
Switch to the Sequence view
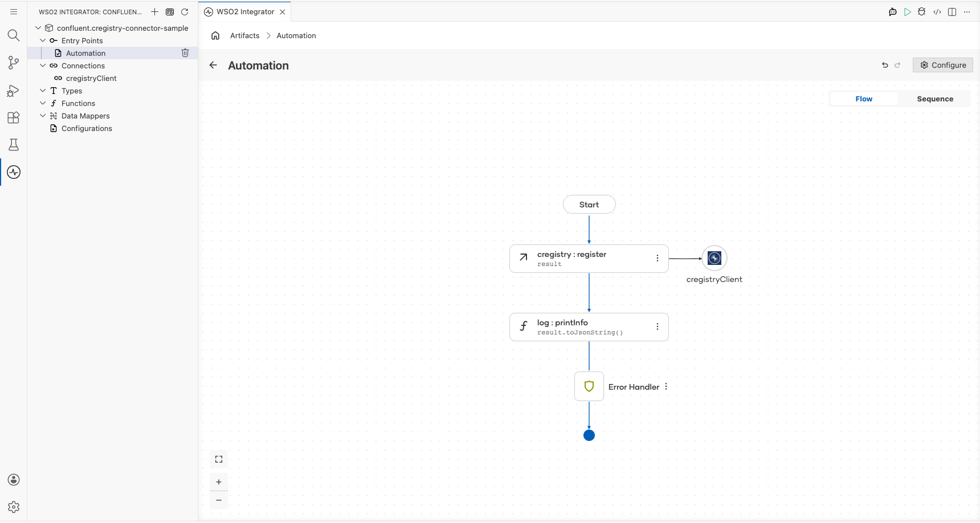pyautogui.click(x=935, y=99)
